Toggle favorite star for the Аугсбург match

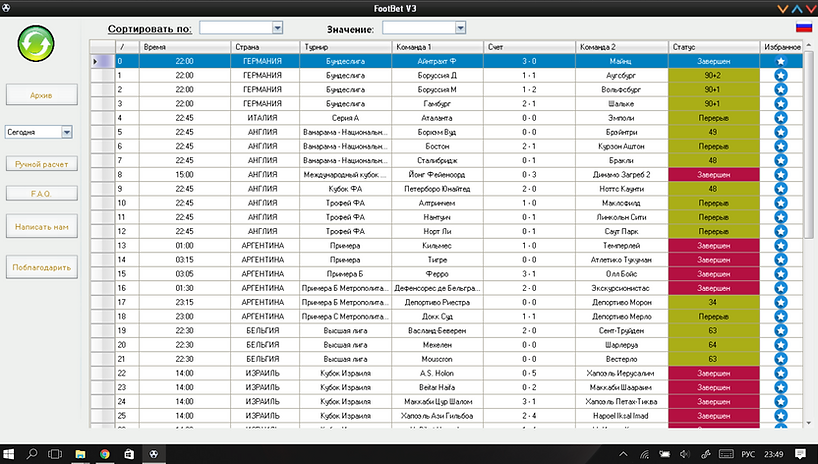point(781,75)
